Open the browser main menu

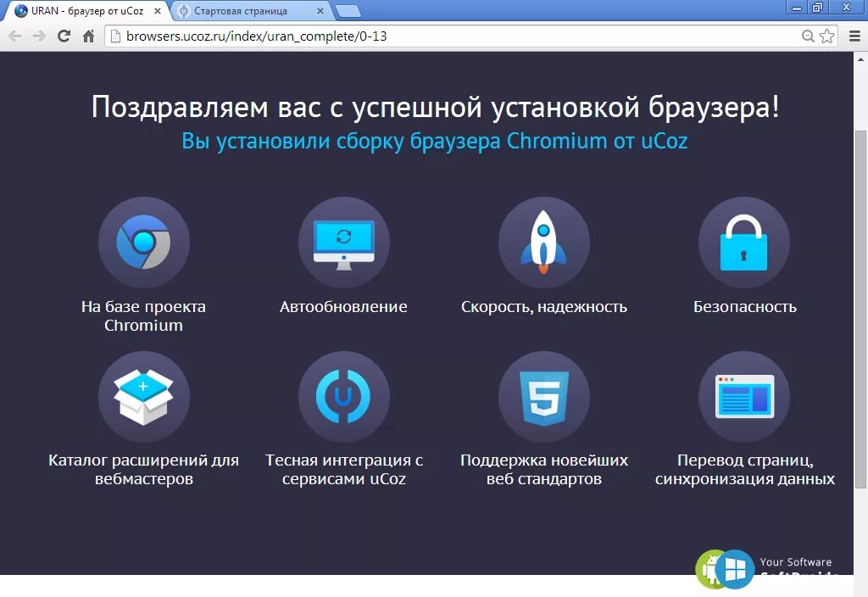tap(854, 36)
